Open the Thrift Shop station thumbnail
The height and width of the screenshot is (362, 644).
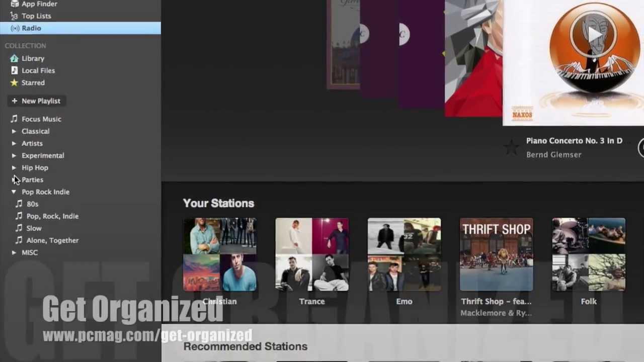497,254
